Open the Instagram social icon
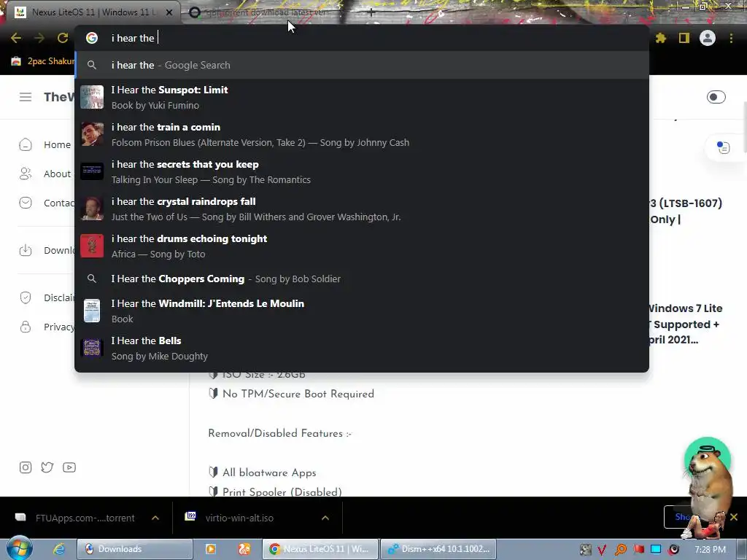The image size is (747, 560). coord(26,467)
